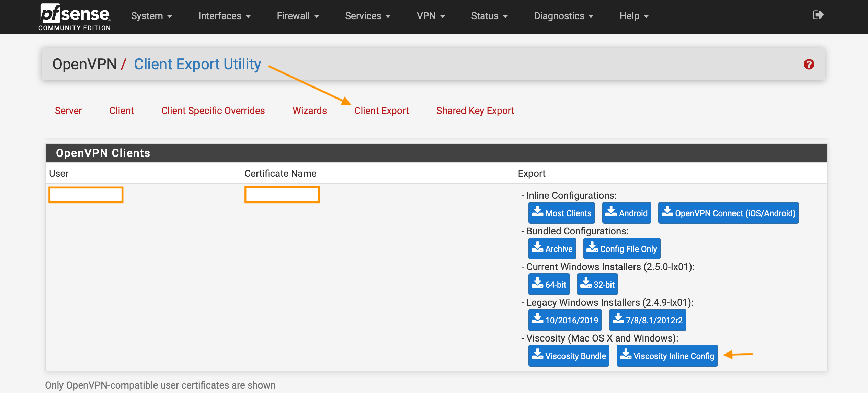Click the Export column header

click(x=532, y=173)
